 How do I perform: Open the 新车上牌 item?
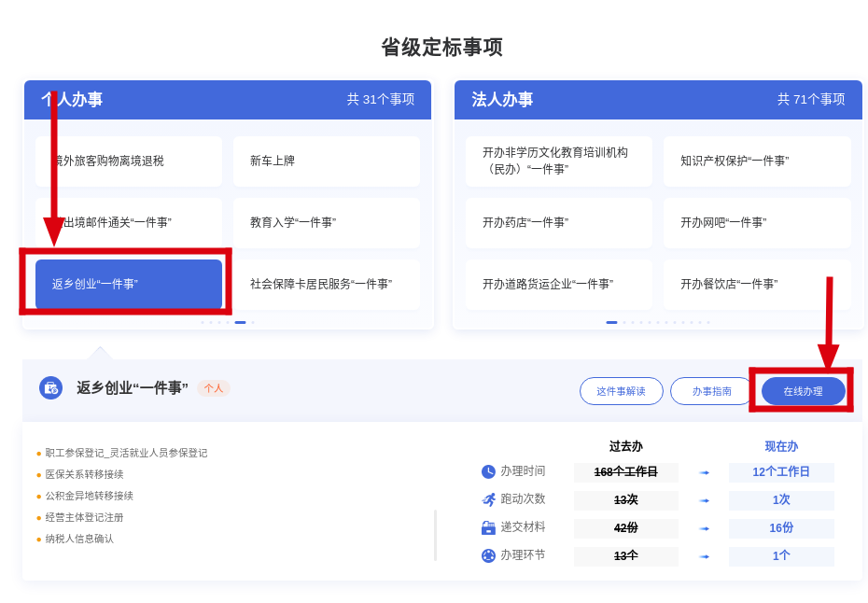pyautogui.click(x=326, y=161)
